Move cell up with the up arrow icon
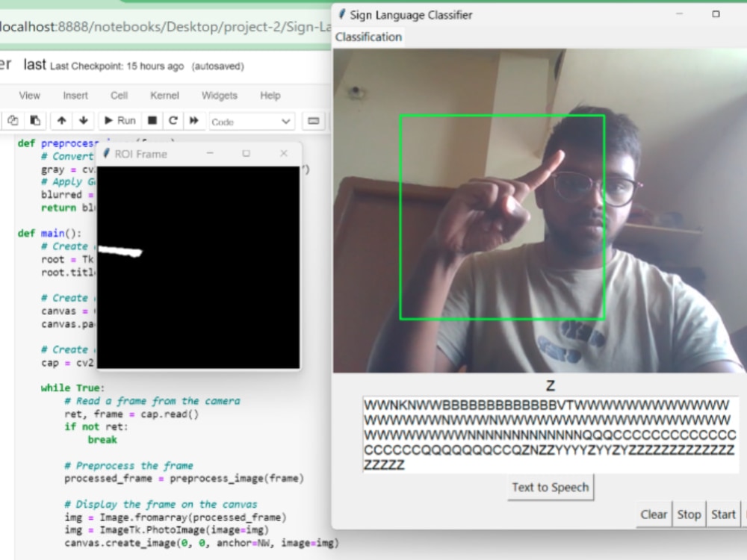The image size is (747, 560). click(x=61, y=120)
